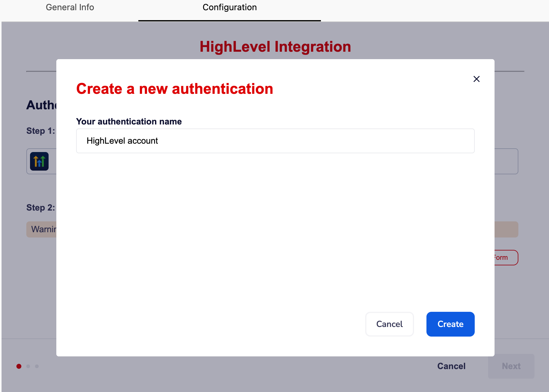
Task: Click the bottom Cancel button behind dialog
Action: [x=451, y=366]
